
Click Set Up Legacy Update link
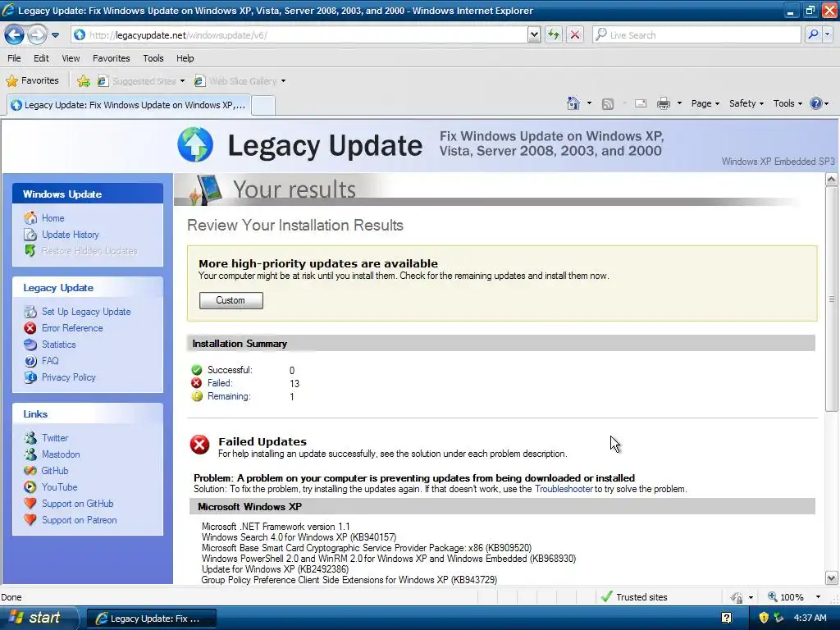tap(86, 312)
